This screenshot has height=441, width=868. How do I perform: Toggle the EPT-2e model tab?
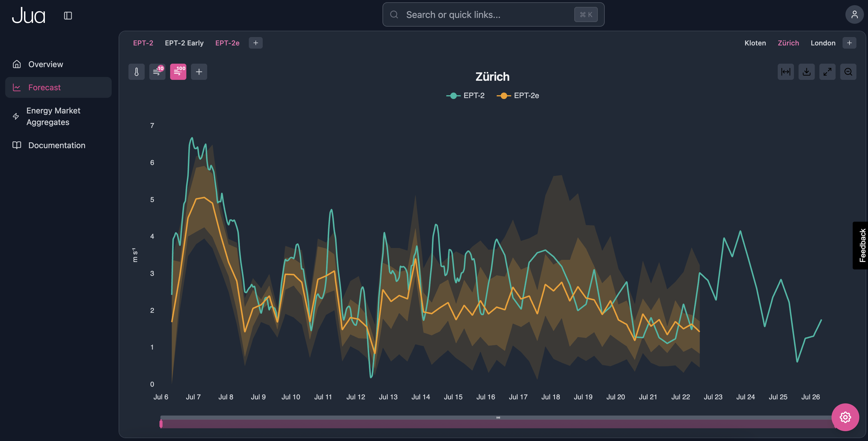point(227,43)
